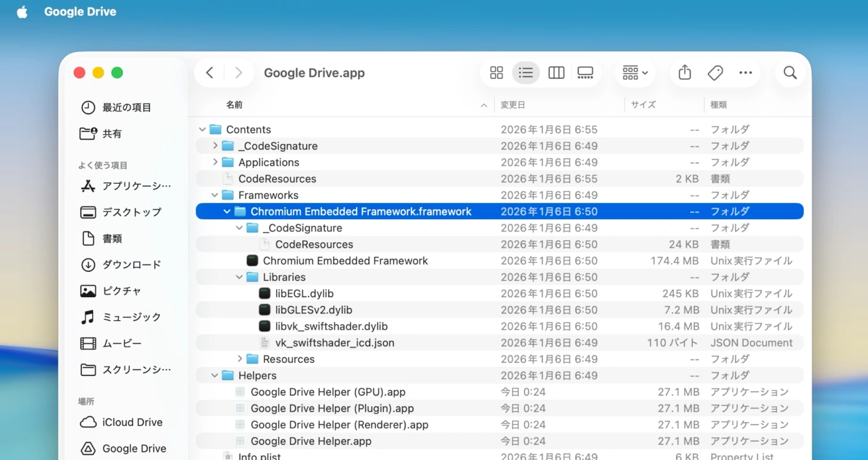
Task: Click the back navigation arrow
Action: click(x=210, y=73)
